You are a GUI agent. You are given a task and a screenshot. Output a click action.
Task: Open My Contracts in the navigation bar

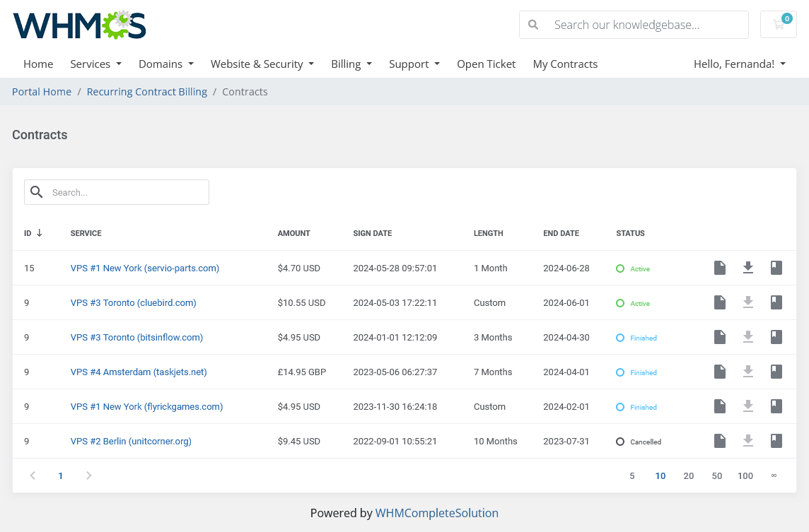coord(565,64)
